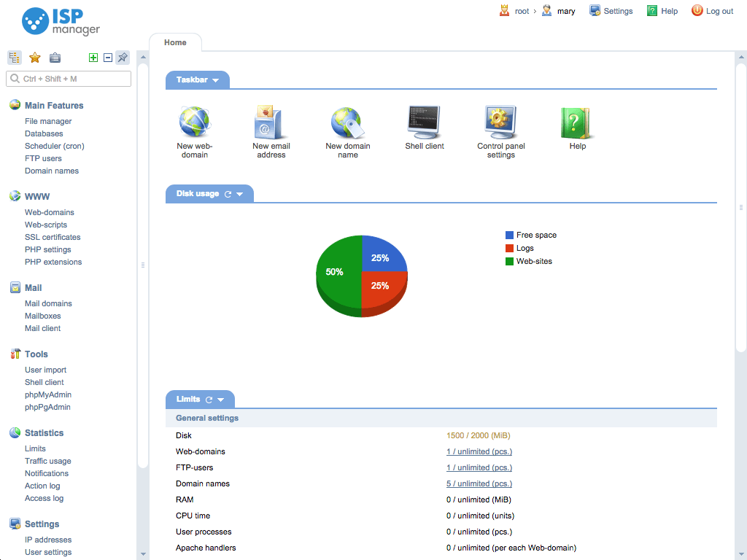This screenshot has height=560, width=747.
Task: Toggle the sidebar pin button
Action: [123, 58]
